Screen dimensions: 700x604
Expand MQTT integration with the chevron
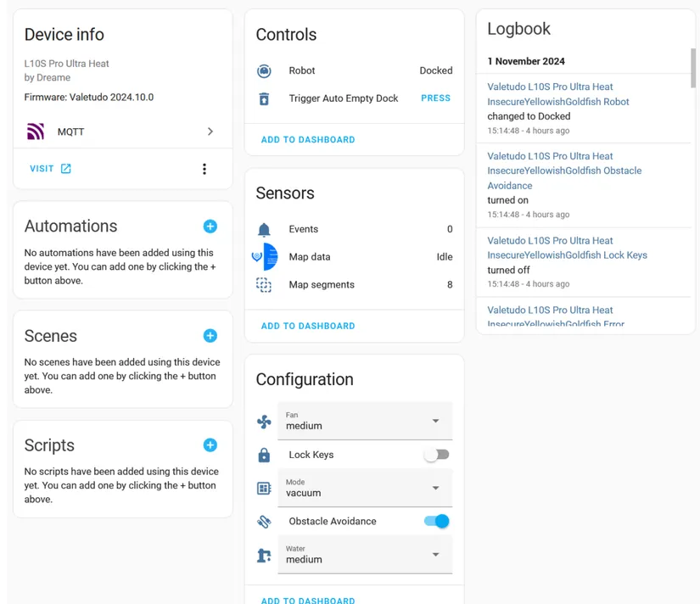coord(210,131)
